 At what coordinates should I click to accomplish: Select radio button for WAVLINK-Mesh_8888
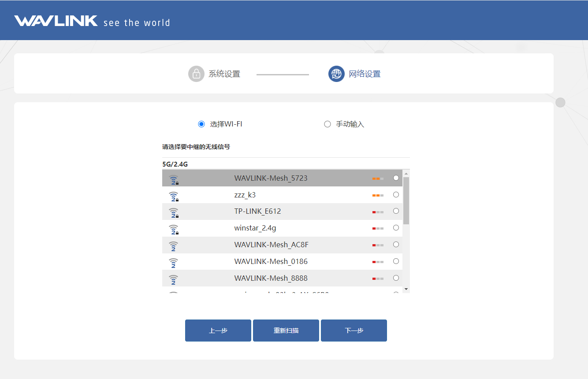396,278
